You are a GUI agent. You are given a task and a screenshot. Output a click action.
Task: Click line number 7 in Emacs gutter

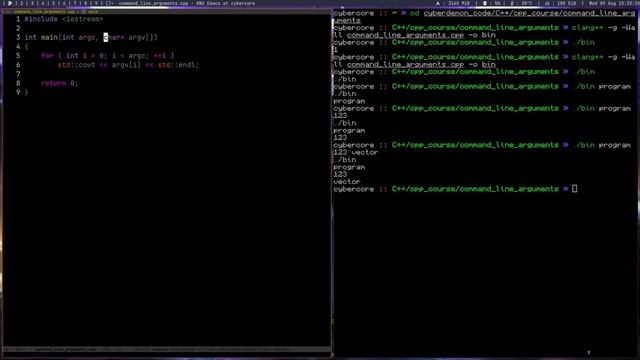click(18, 74)
